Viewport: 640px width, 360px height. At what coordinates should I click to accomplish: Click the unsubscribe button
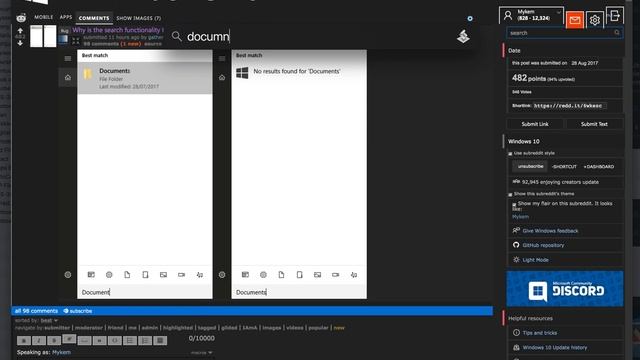530,166
